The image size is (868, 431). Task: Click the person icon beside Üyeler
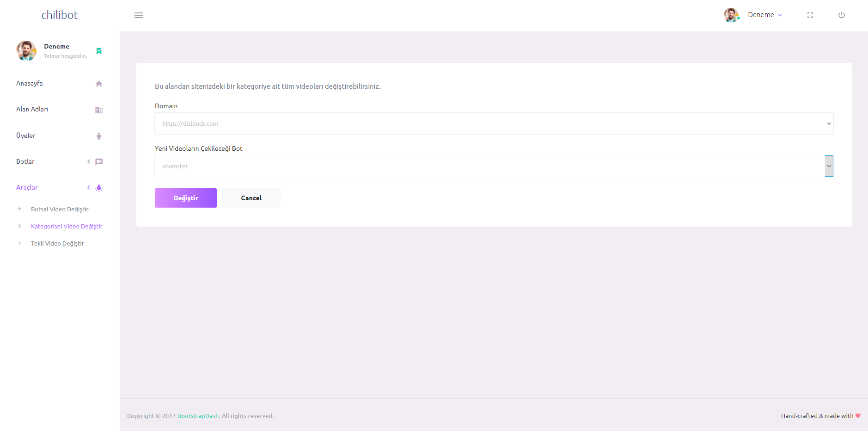tap(98, 136)
